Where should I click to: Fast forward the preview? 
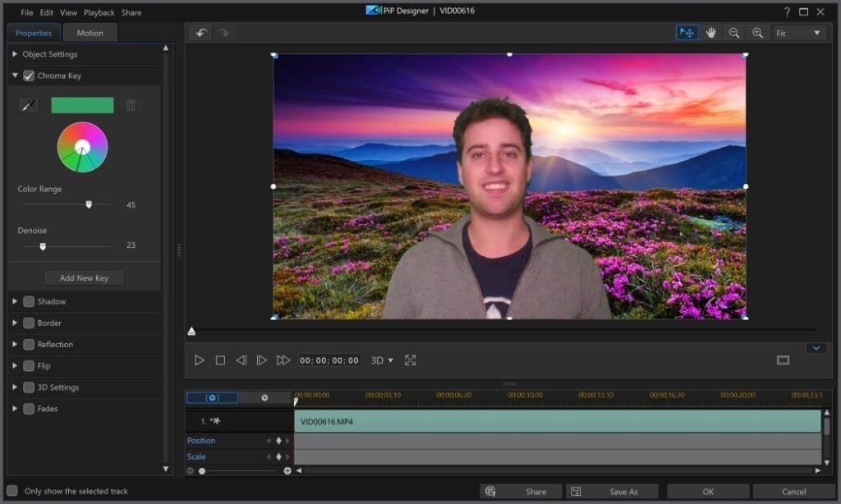pos(283,360)
